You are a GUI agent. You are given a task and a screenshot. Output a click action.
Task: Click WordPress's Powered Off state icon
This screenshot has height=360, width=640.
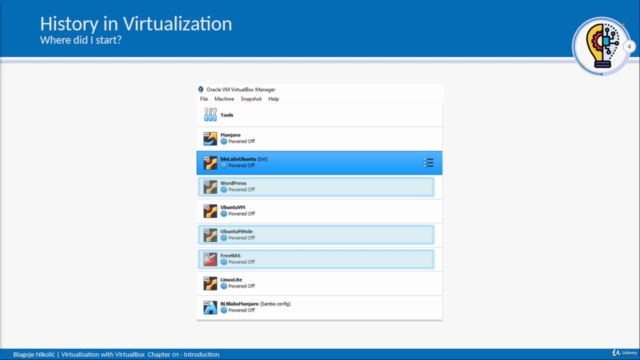[224, 189]
